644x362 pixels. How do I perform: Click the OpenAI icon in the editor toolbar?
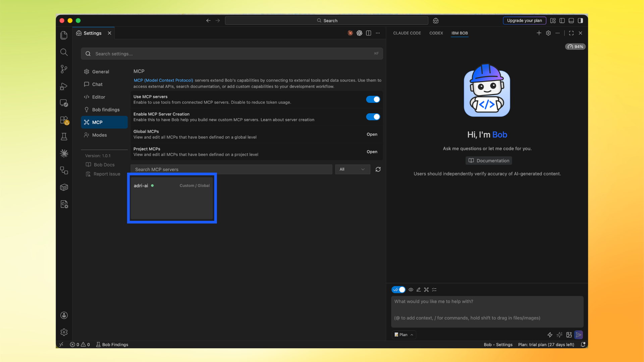point(359,33)
